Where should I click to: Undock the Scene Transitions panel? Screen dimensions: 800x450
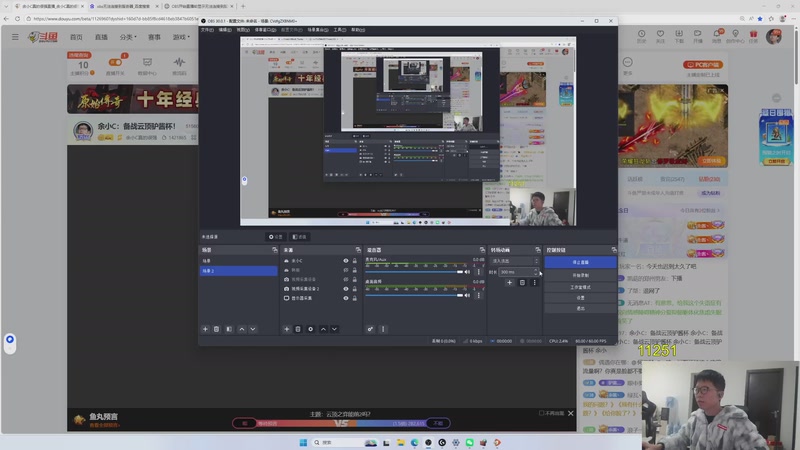pyautogui.click(x=538, y=250)
